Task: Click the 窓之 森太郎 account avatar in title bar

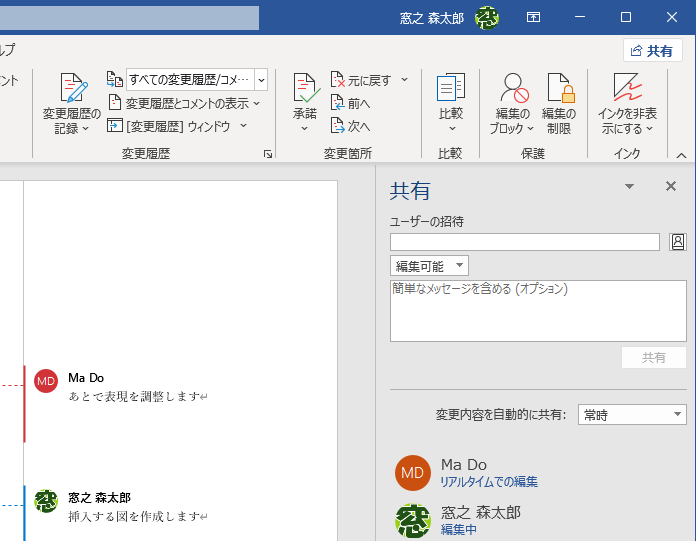Action: [x=486, y=18]
